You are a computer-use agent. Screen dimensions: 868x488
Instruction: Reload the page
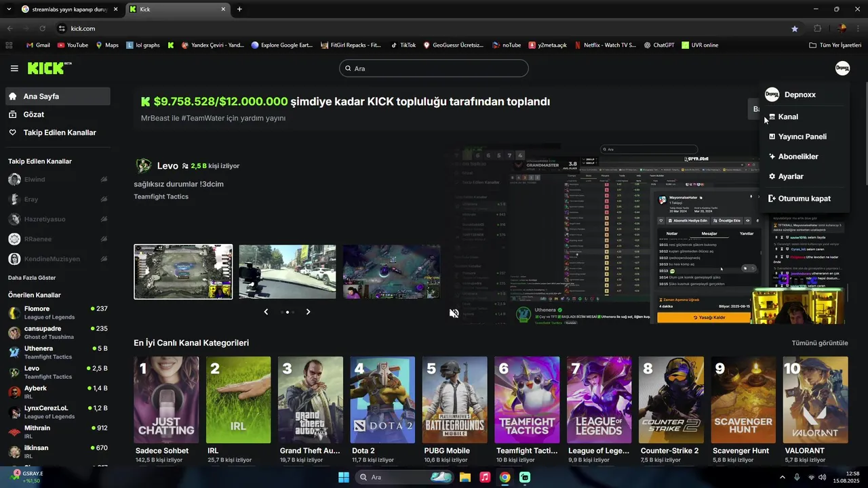42,28
